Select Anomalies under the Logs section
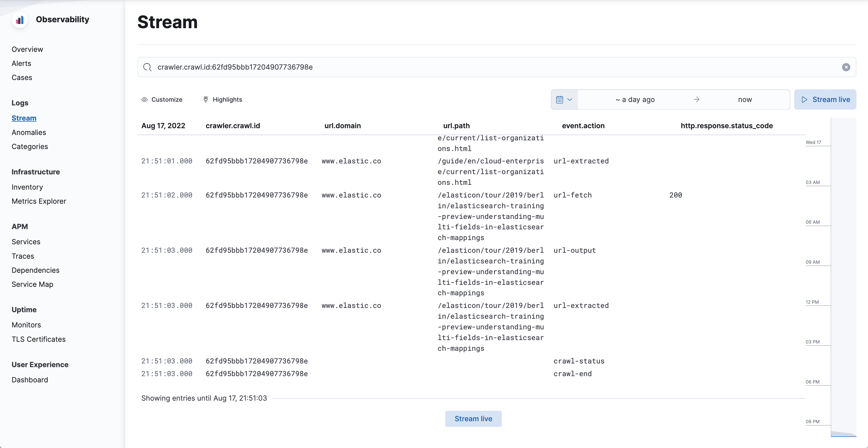868x448 pixels. 29,132
